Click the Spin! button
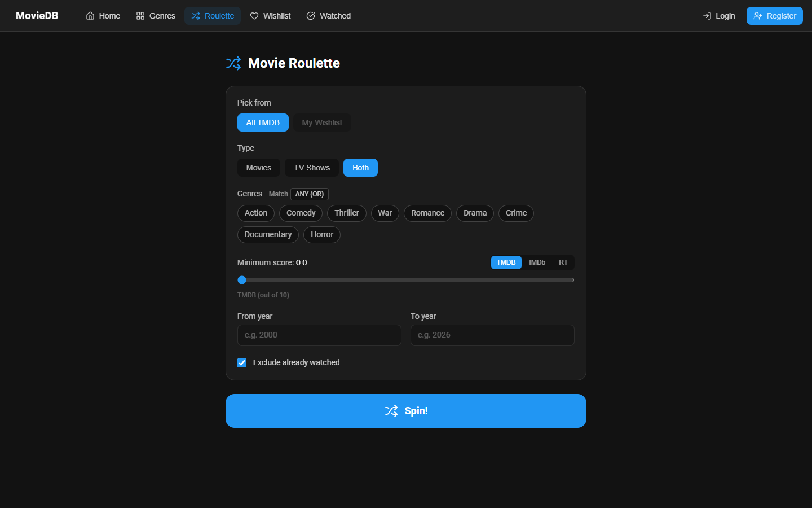This screenshot has height=508, width=812. 406,411
